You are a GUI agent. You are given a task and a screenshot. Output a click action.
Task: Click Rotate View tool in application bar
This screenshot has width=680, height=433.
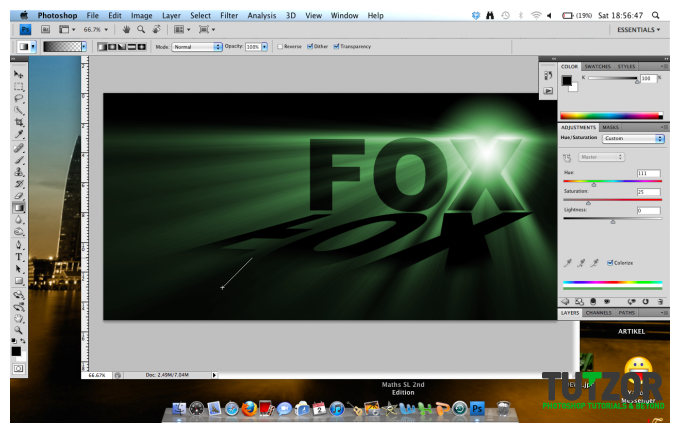point(156,30)
